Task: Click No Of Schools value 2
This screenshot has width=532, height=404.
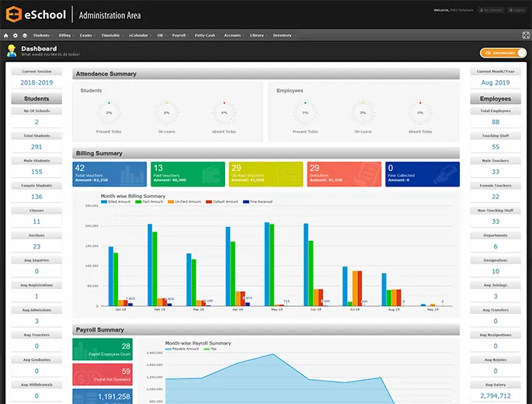Action: (37, 122)
